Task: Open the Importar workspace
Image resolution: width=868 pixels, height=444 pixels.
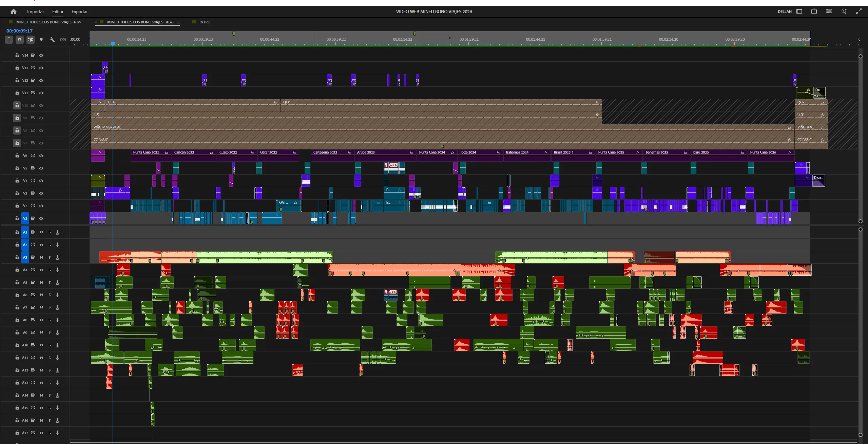Action: (36, 12)
